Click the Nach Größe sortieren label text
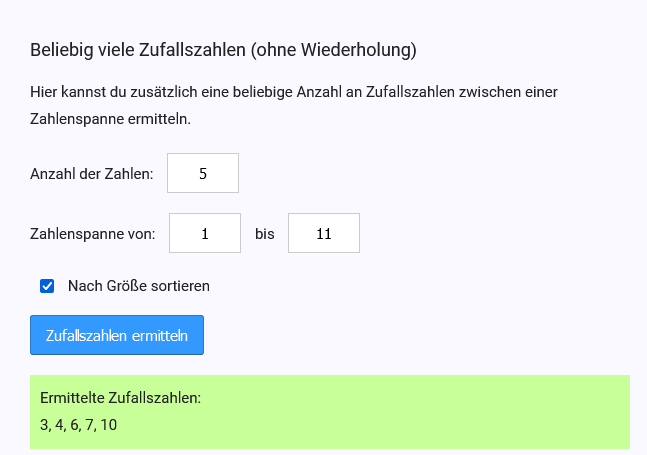This screenshot has height=455, width=647. click(139, 286)
